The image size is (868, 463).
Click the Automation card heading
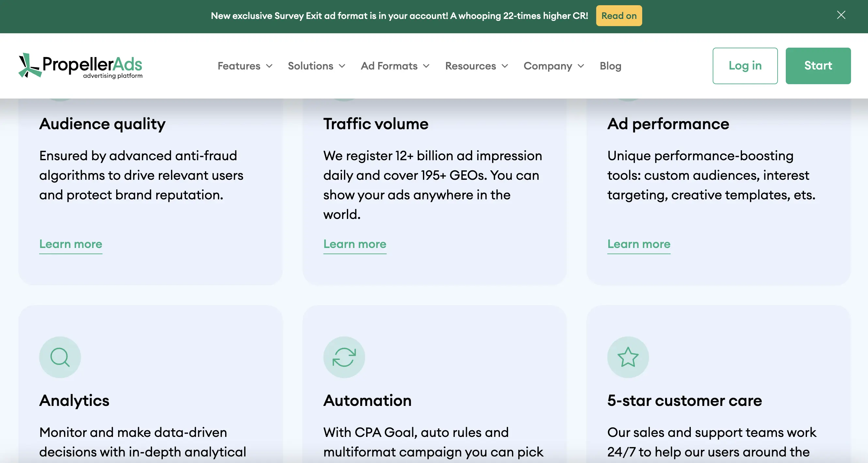point(367,401)
